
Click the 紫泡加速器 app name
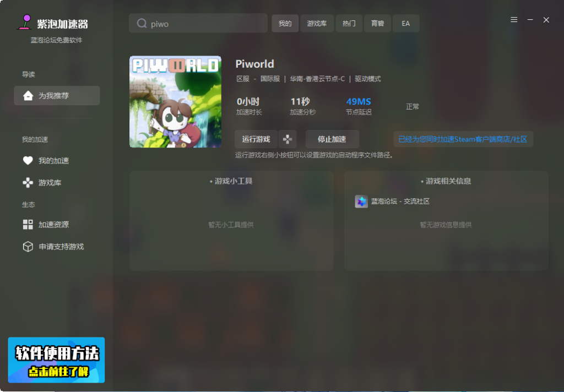pyautogui.click(x=63, y=24)
